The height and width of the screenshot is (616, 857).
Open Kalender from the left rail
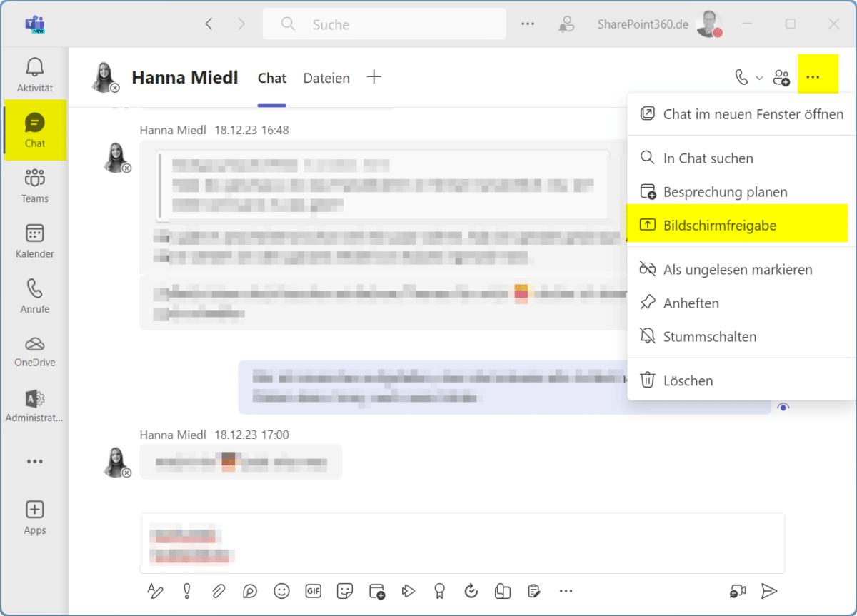pyautogui.click(x=35, y=241)
